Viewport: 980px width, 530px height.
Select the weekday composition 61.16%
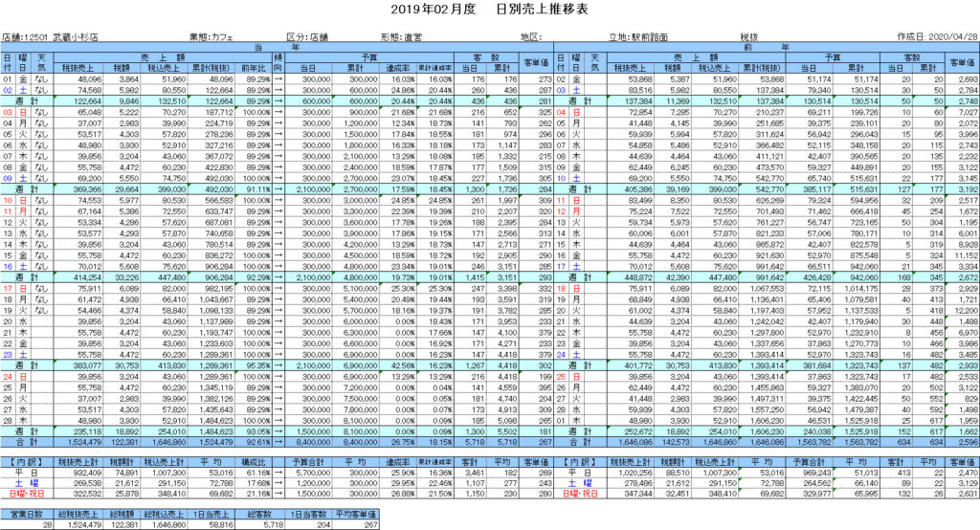258,474
